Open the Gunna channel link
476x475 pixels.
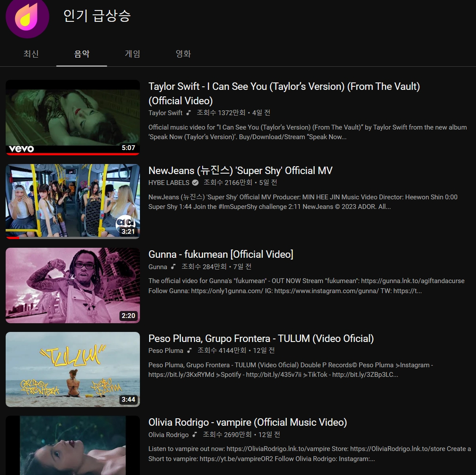[x=158, y=267]
